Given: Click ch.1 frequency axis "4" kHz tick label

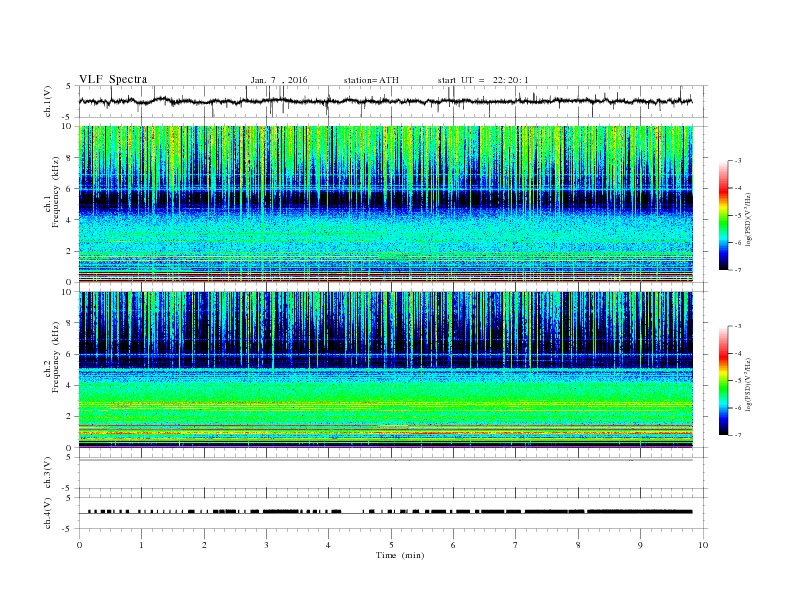Looking at the screenshot, I should 69,220.
